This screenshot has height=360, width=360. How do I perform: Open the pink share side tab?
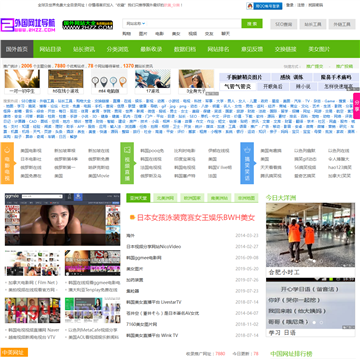(x=356, y=106)
